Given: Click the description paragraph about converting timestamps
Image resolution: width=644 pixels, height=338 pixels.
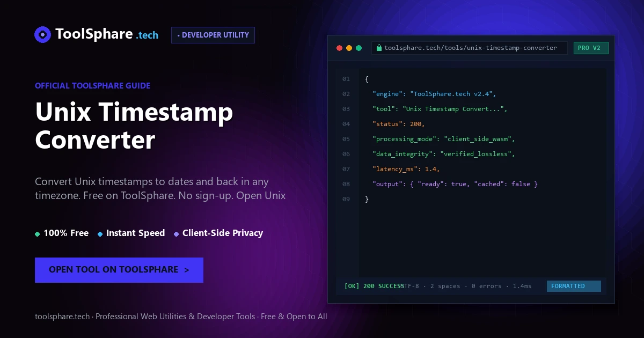Looking at the screenshot, I should pos(160,188).
